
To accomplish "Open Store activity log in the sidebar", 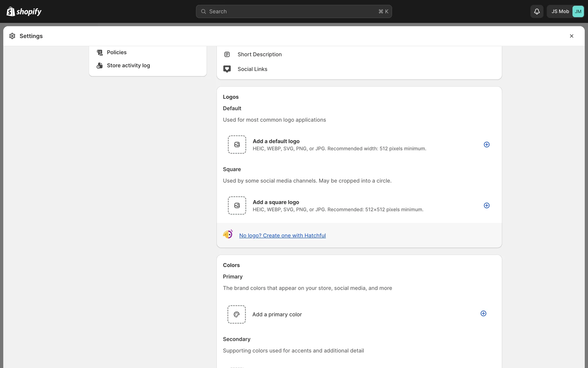I will 128,65.
